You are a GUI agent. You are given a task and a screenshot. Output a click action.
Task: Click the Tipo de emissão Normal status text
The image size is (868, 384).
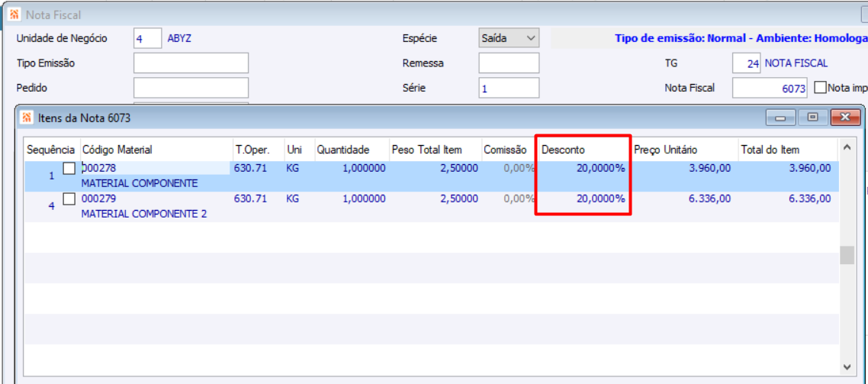click(x=741, y=38)
